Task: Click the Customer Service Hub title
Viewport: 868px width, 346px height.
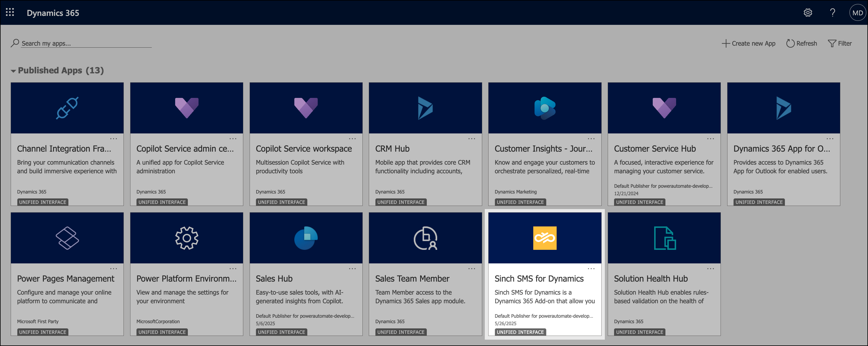Action: 655,149
